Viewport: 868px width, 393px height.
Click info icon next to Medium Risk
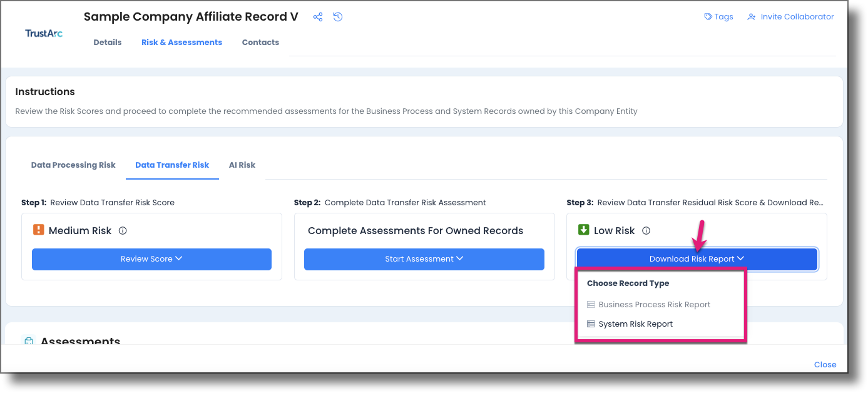coord(123,230)
